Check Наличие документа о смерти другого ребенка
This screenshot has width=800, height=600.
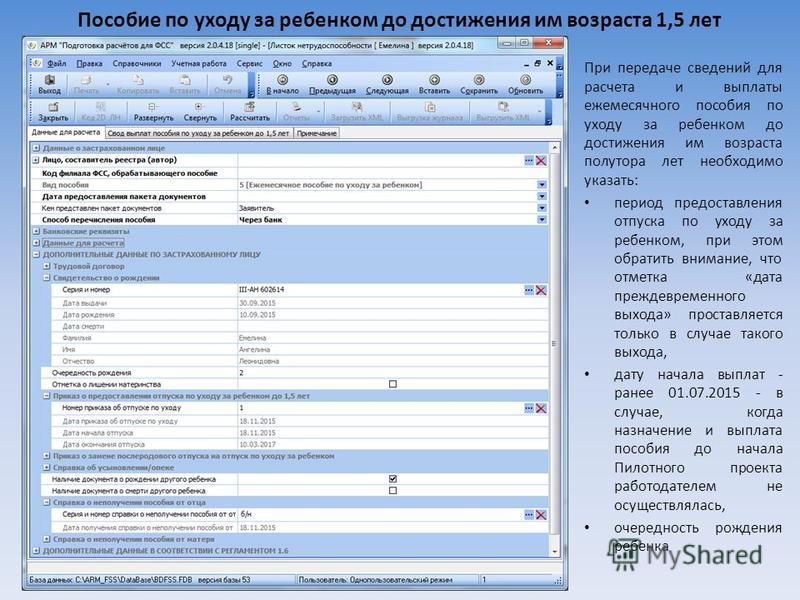(393, 491)
